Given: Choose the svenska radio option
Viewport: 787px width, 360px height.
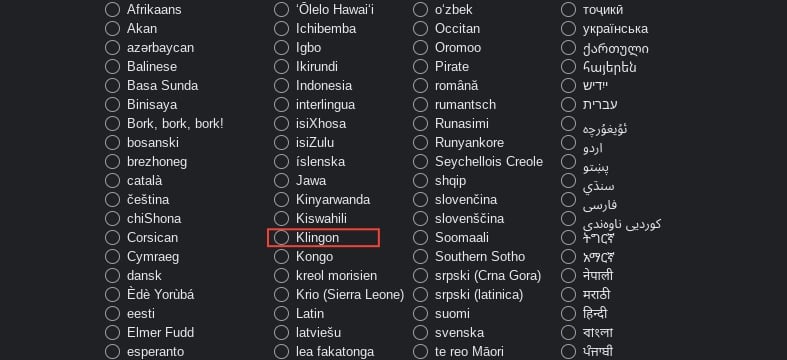Looking at the screenshot, I should click(x=421, y=332).
